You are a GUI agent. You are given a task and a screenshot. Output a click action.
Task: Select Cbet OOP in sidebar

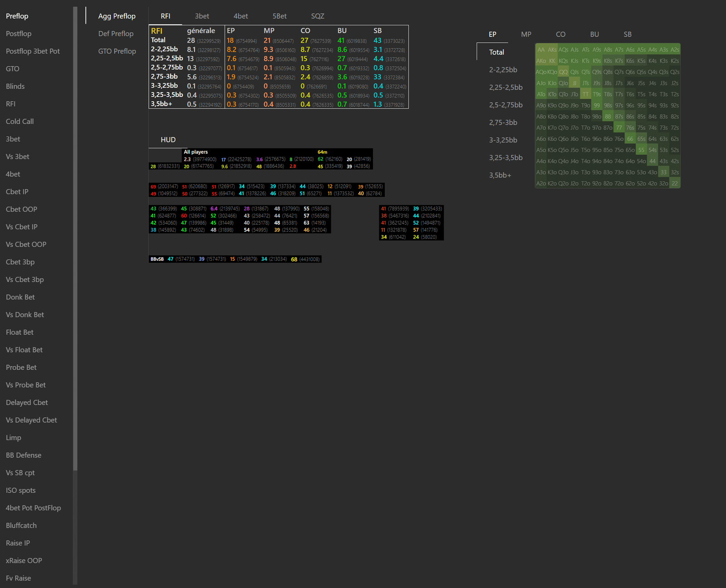point(22,210)
